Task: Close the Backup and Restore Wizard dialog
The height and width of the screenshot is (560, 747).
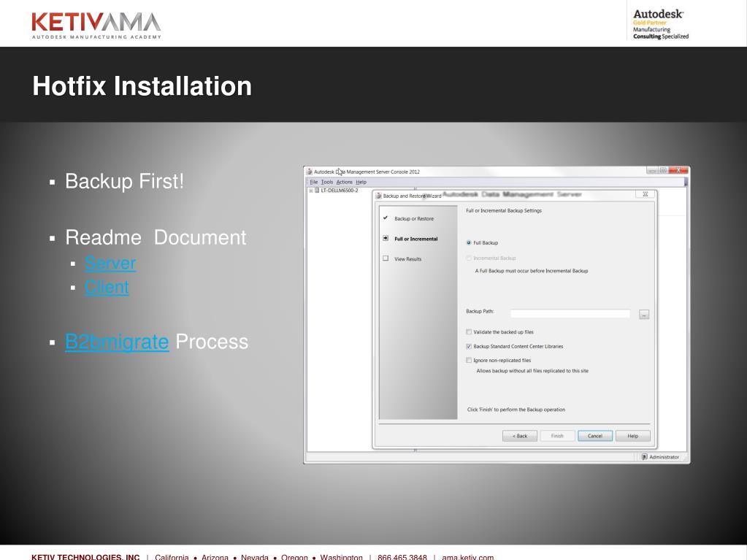Action: tap(645, 194)
